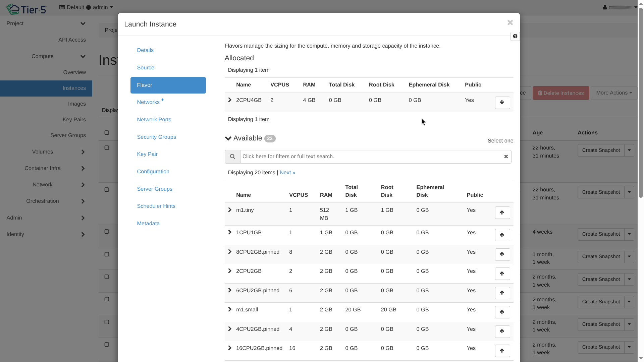Check the third instance row checkbox
The width and height of the screenshot is (644, 362).
point(107,232)
